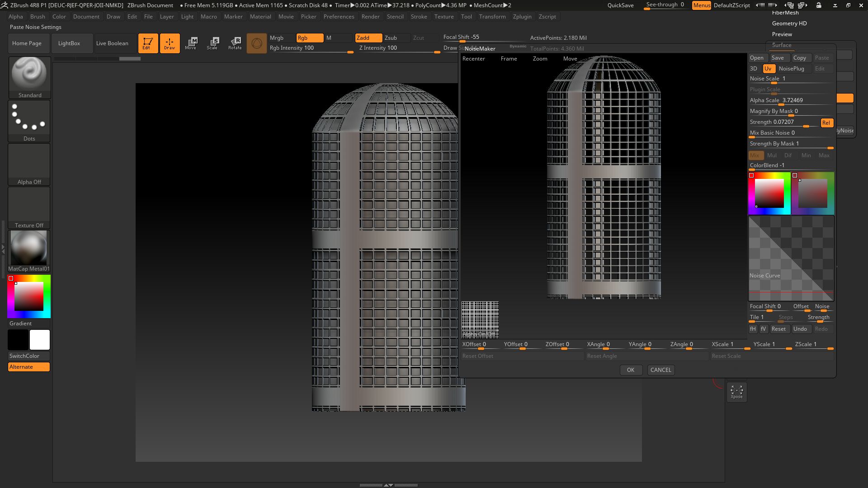Toggle the M material mode
868x488 pixels.
tap(338, 38)
